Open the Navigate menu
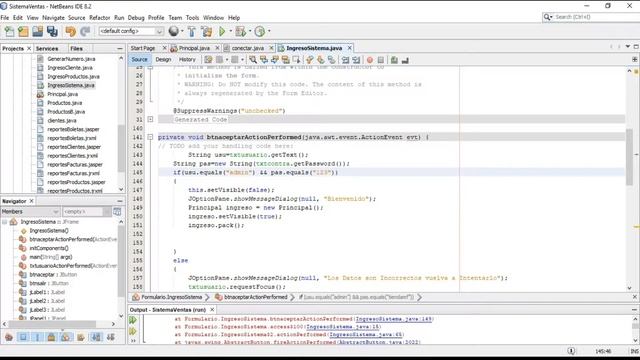The image size is (640, 360). (x=53, y=18)
